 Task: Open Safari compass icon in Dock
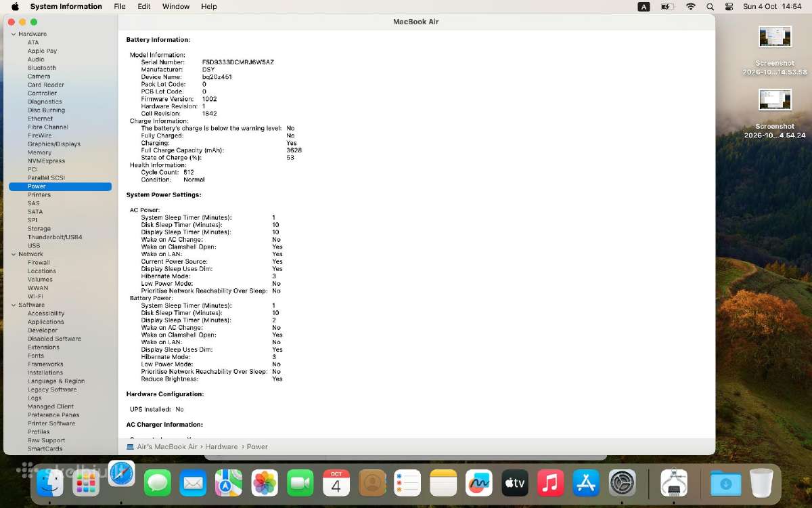pos(121,474)
